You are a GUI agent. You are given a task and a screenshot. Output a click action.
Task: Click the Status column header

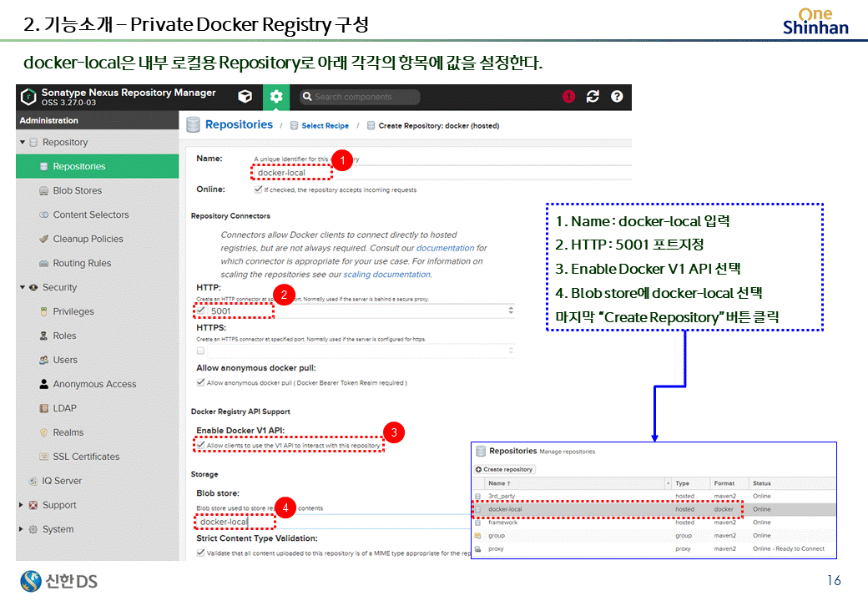pyautogui.click(x=791, y=483)
